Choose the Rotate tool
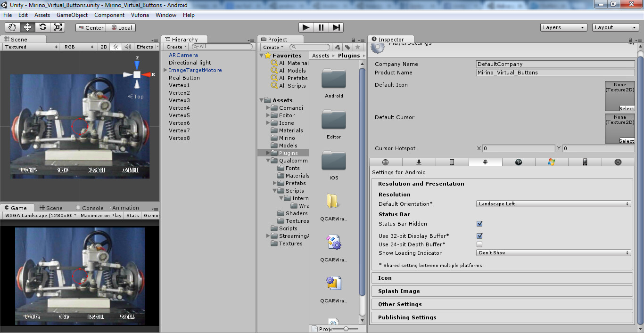This screenshot has width=644, height=333. 42,27
